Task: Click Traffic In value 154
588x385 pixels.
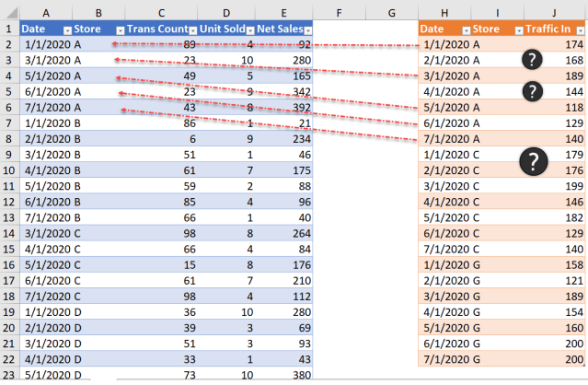Action: 554,312
